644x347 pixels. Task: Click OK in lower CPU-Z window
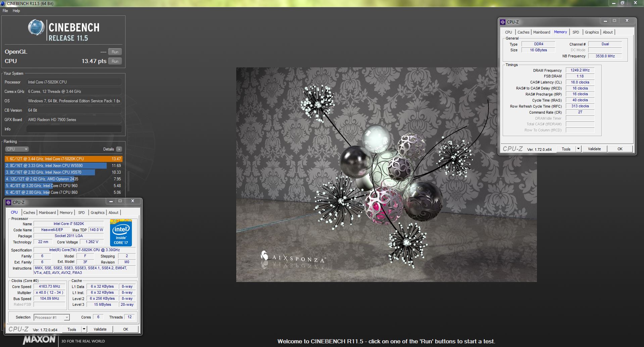tap(126, 330)
